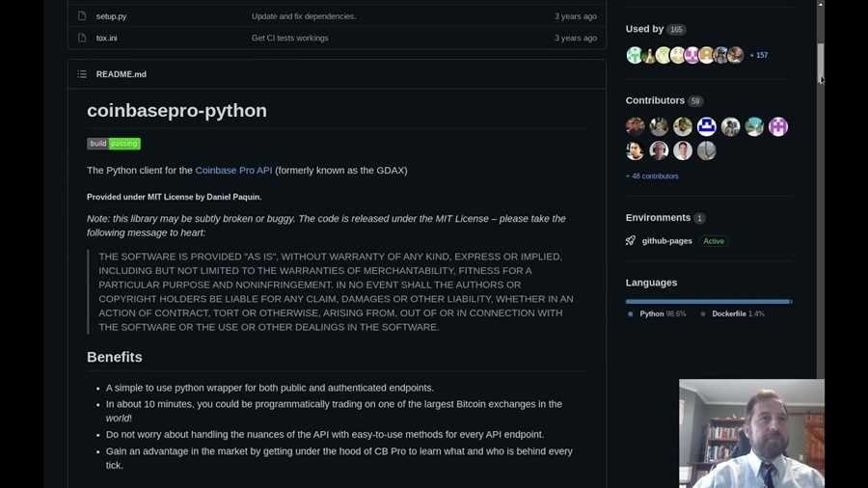This screenshot has height=488, width=868.
Task: Click 'Provided under MIT License by Daniel Paquin.'
Action: pos(175,197)
